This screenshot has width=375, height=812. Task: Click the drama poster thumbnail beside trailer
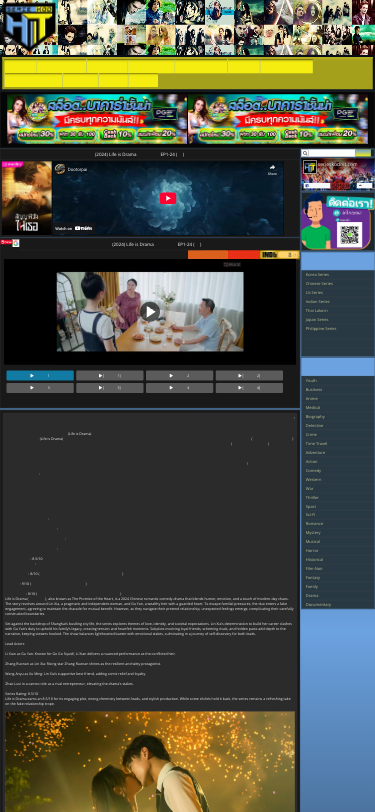click(x=26, y=198)
